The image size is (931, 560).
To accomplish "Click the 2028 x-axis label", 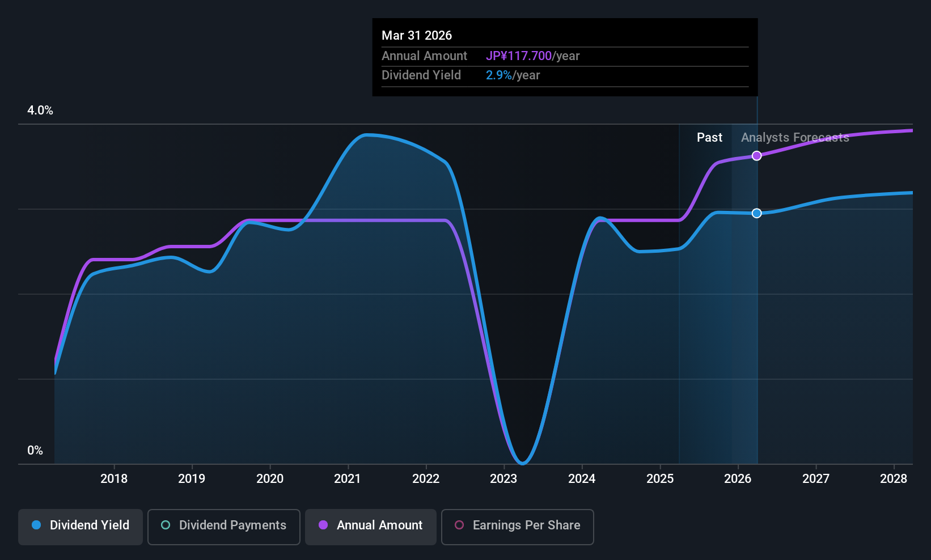I will (x=894, y=479).
